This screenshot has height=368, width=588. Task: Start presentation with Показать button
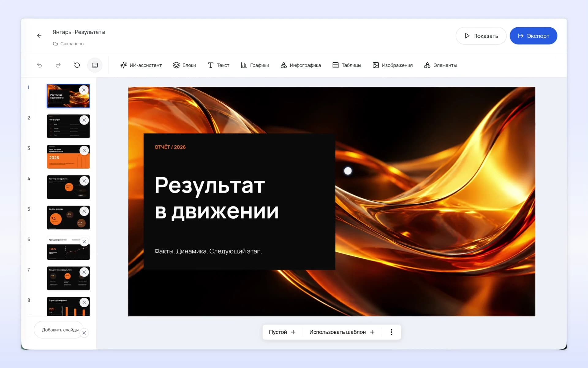click(x=481, y=36)
